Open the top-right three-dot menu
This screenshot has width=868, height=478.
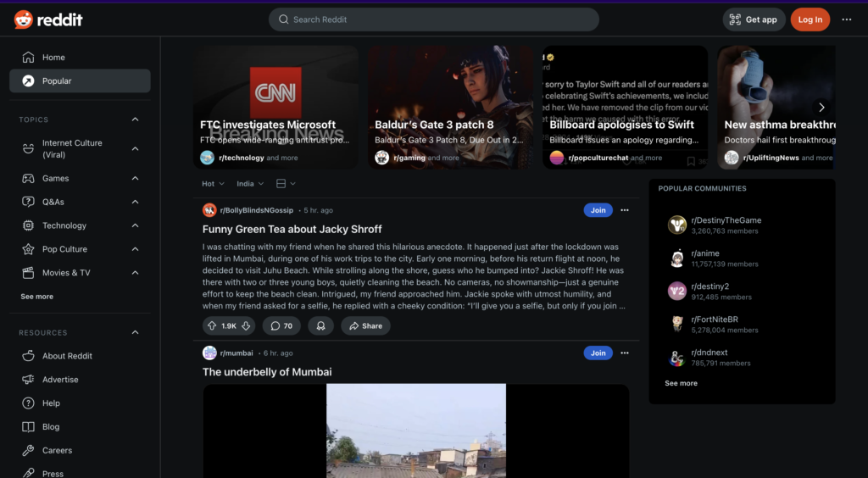847,19
